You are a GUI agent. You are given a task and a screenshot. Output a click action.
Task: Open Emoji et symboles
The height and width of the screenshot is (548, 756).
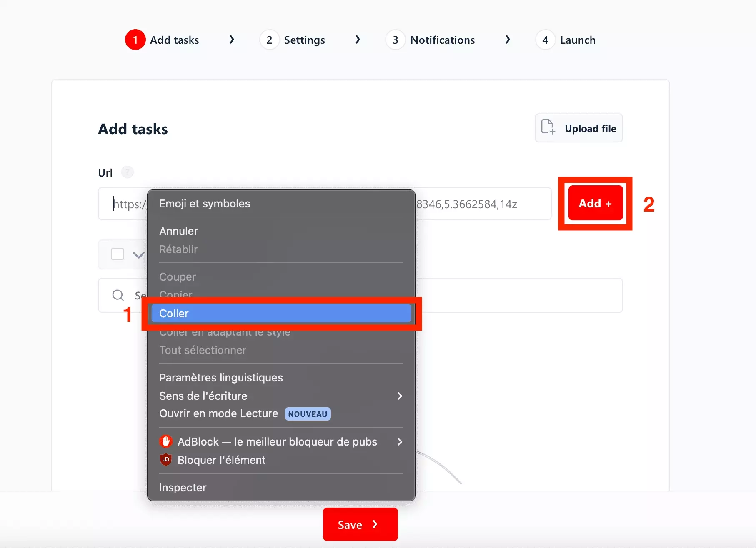click(205, 204)
